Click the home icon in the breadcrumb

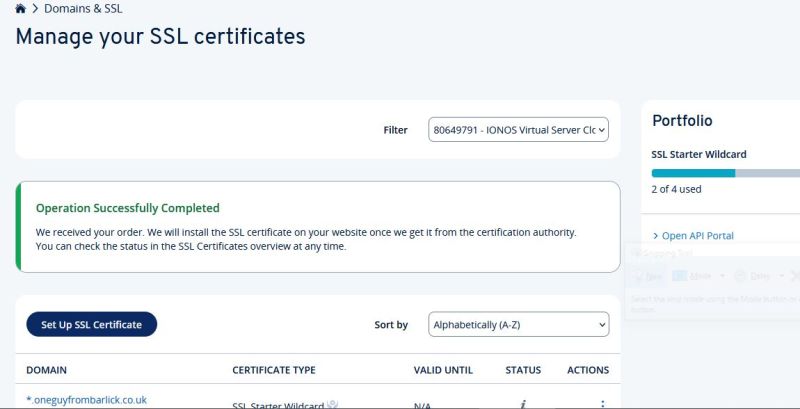click(20, 9)
